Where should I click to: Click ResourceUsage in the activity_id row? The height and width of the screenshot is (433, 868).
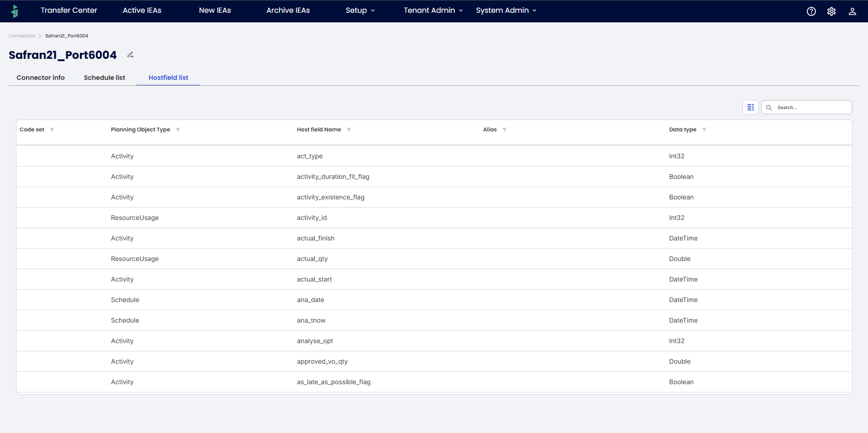135,218
